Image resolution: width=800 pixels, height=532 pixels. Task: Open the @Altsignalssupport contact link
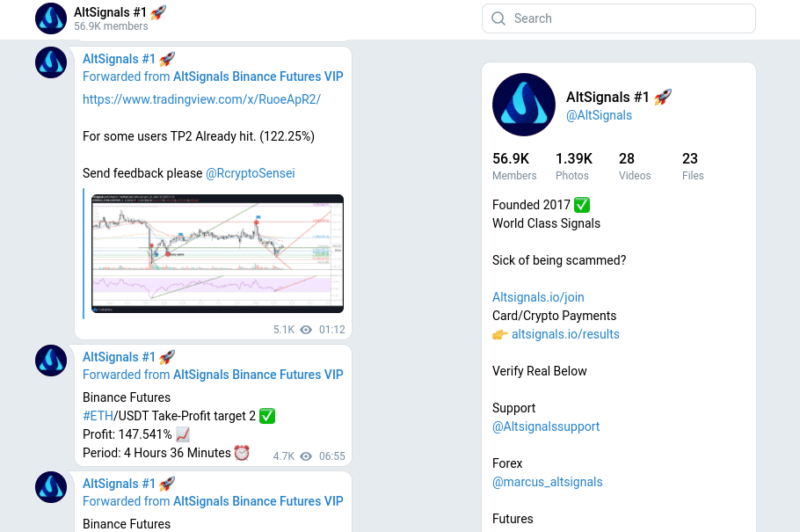[x=546, y=426]
